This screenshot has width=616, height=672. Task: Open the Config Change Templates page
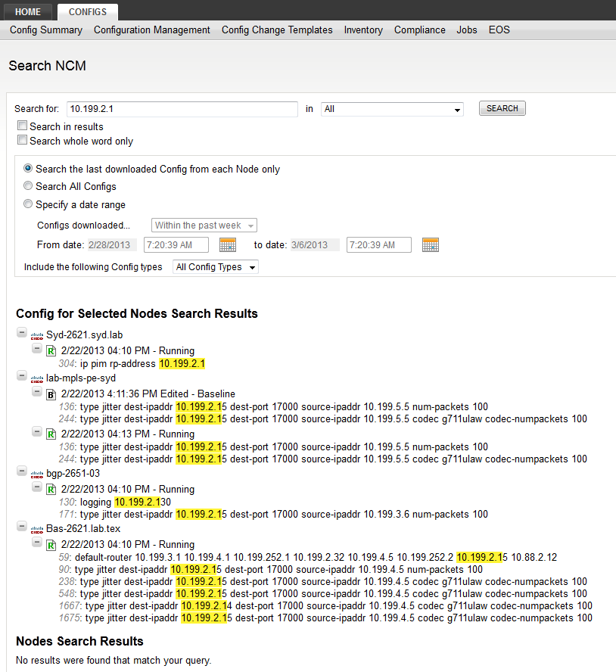pos(277,30)
